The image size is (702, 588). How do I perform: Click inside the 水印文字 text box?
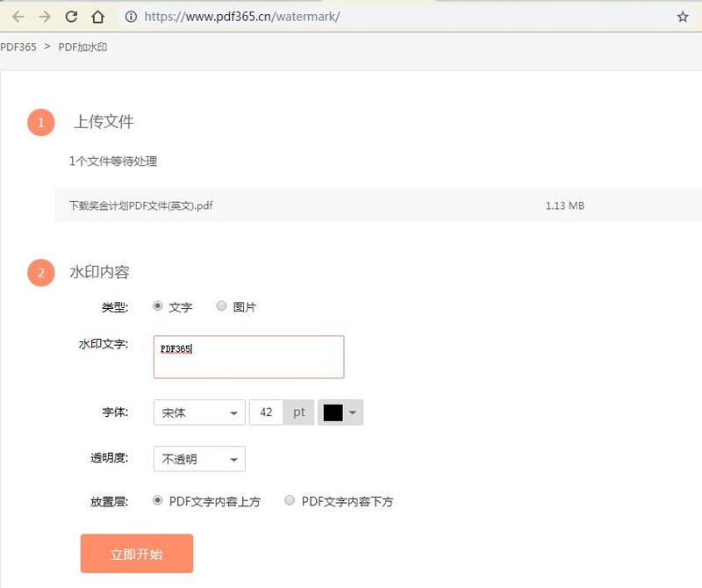[x=248, y=356]
